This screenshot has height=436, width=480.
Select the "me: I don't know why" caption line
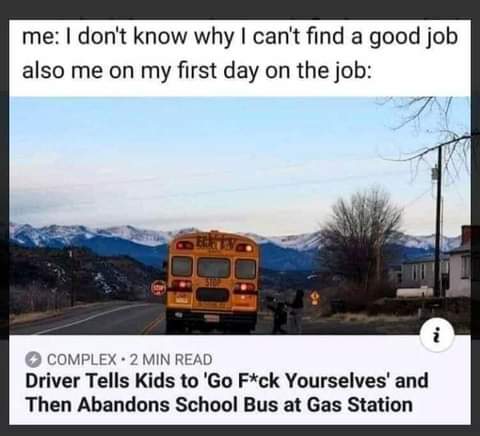pos(240,37)
